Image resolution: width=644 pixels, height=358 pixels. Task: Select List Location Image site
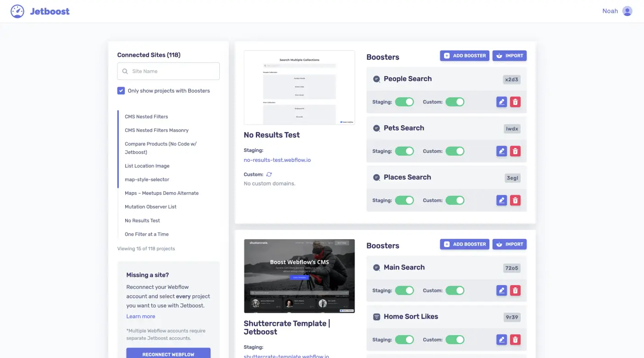(147, 166)
